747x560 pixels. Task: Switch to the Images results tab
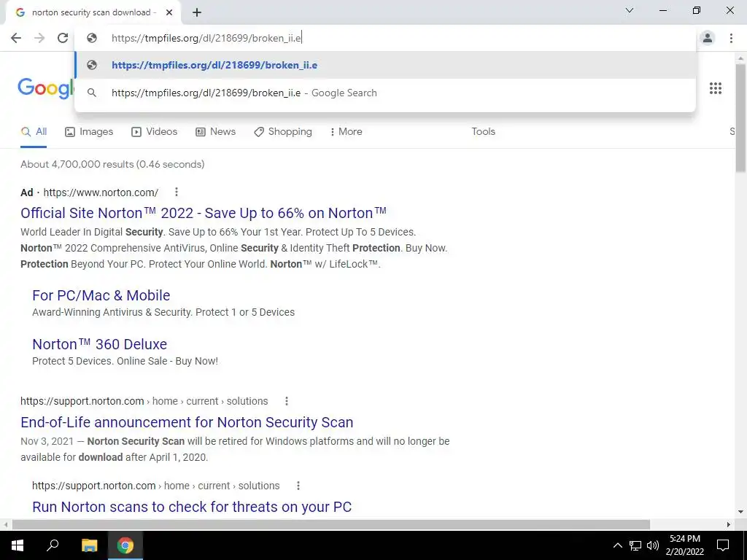pyautogui.click(x=89, y=132)
